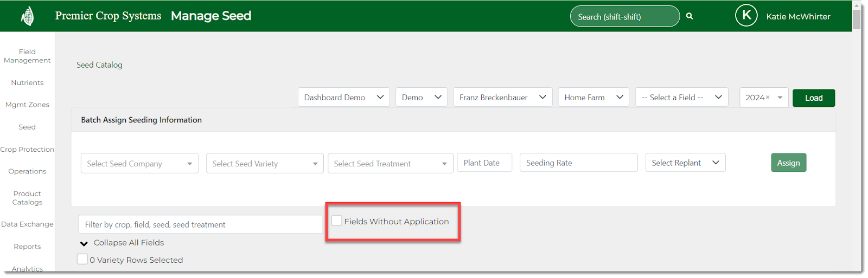Open the Nutrients sidebar item
868x278 pixels.
27,83
